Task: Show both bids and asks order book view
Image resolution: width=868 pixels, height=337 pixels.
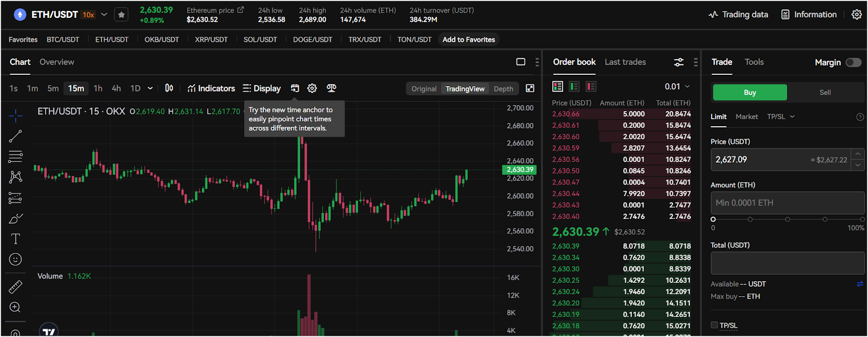Action: click(558, 86)
